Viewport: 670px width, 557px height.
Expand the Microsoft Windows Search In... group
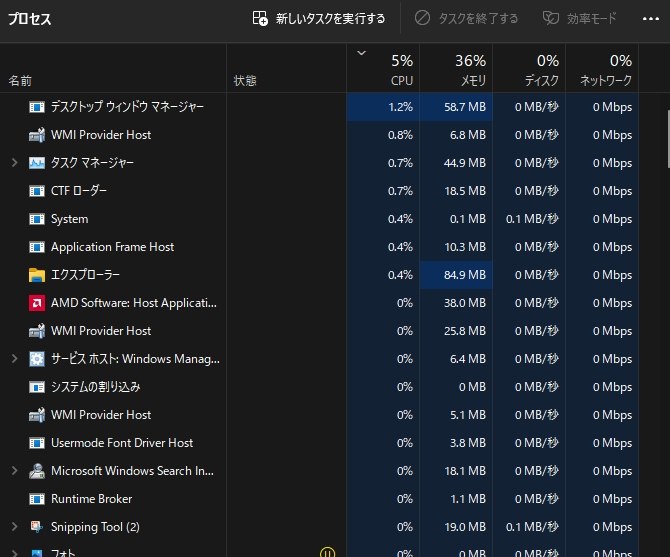pos(15,471)
